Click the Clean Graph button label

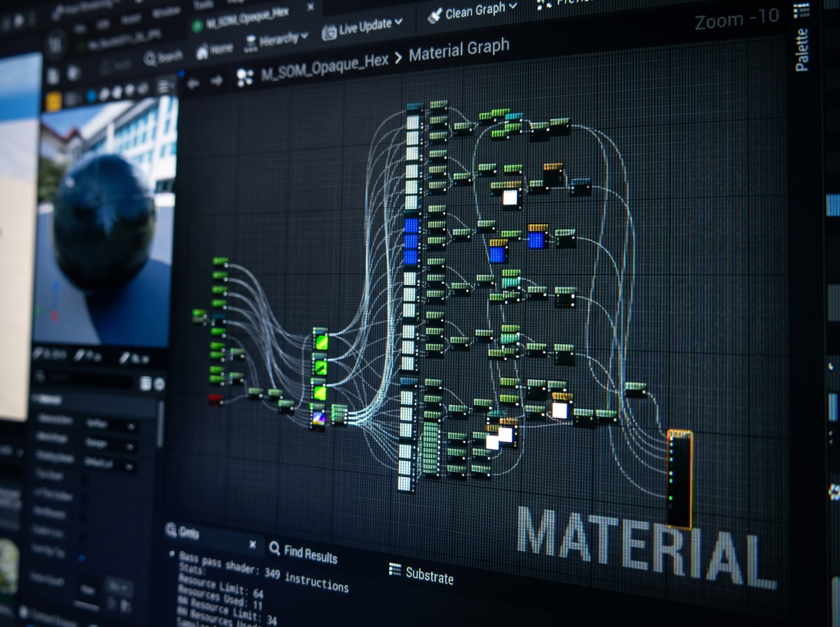[475, 11]
